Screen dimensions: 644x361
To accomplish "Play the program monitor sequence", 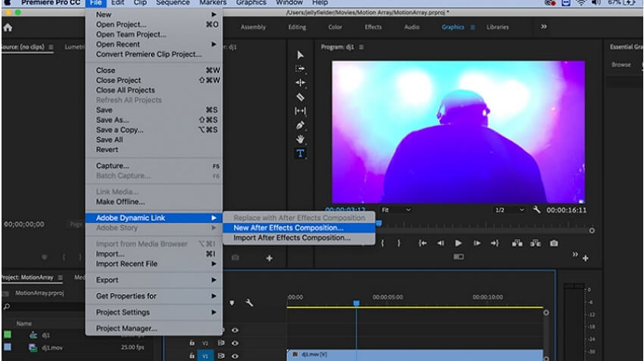I will click(x=458, y=243).
